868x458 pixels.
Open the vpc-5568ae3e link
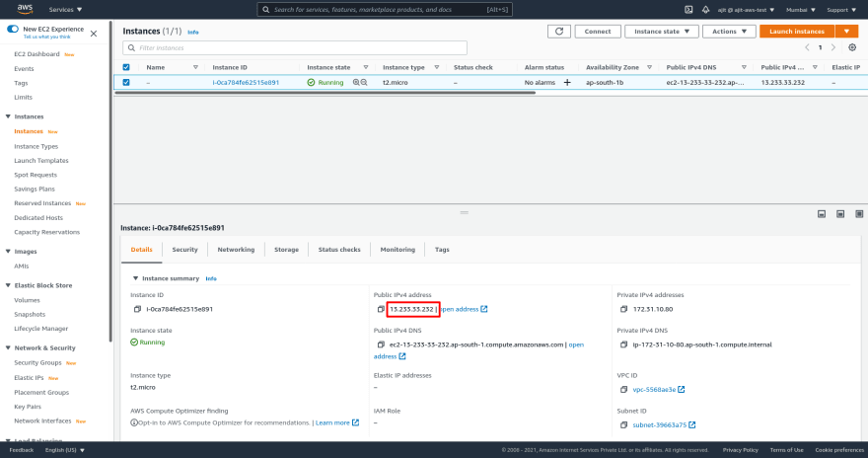point(659,389)
